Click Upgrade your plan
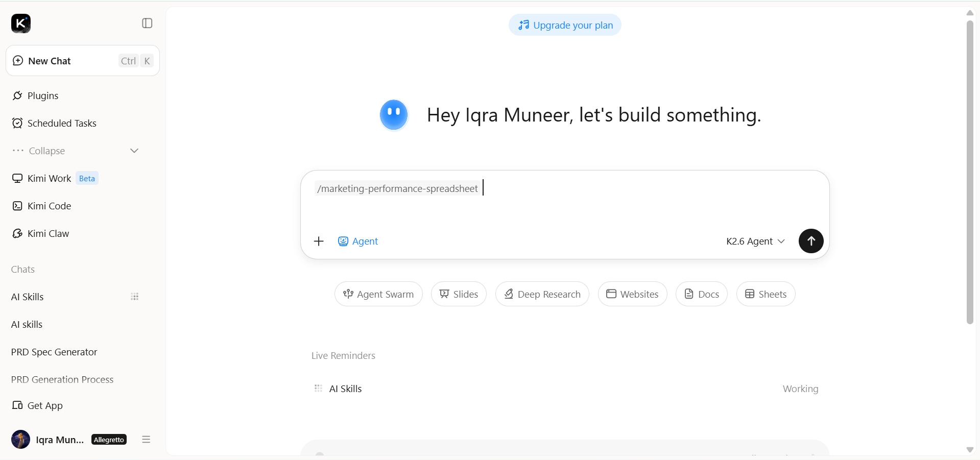The height and width of the screenshot is (460, 980). tap(565, 25)
